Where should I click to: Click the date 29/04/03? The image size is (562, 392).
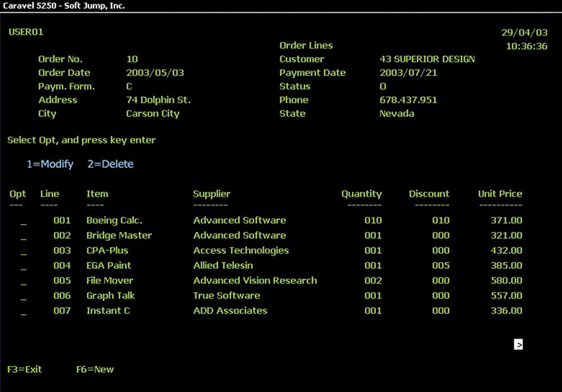(524, 32)
